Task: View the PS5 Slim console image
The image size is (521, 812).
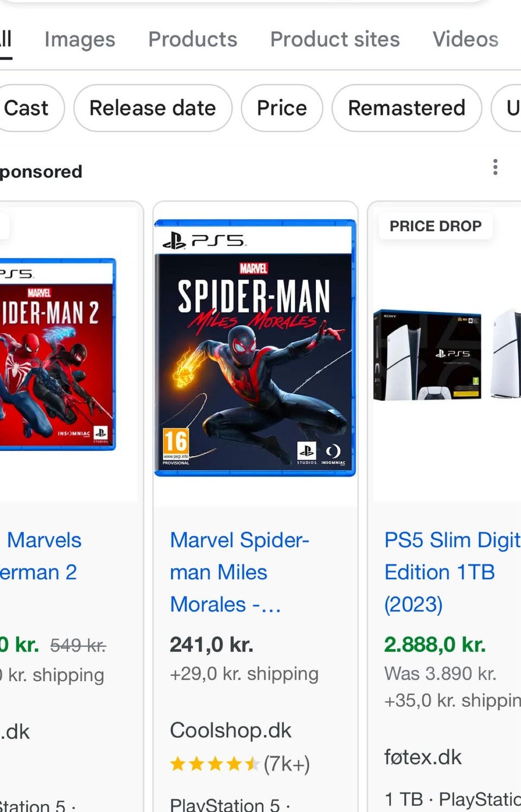Action: tap(446, 355)
